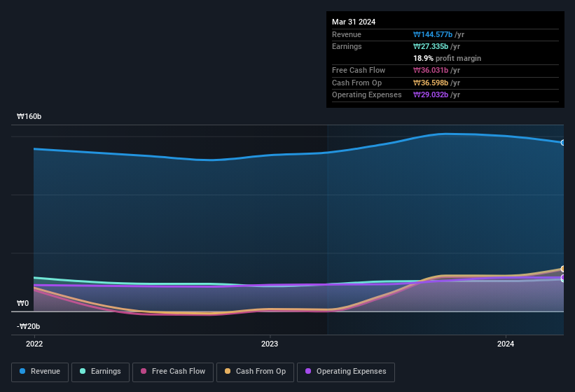Click the ₩160b y-axis label
This screenshot has height=392, width=575.
coord(29,116)
